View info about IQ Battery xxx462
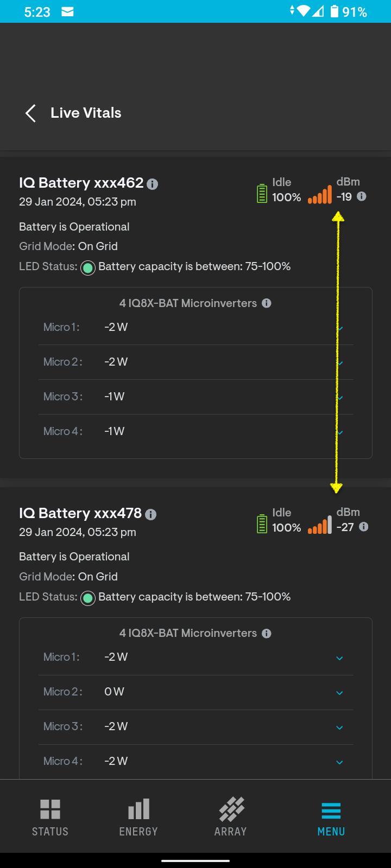391x868 pixels. [153, 183]
